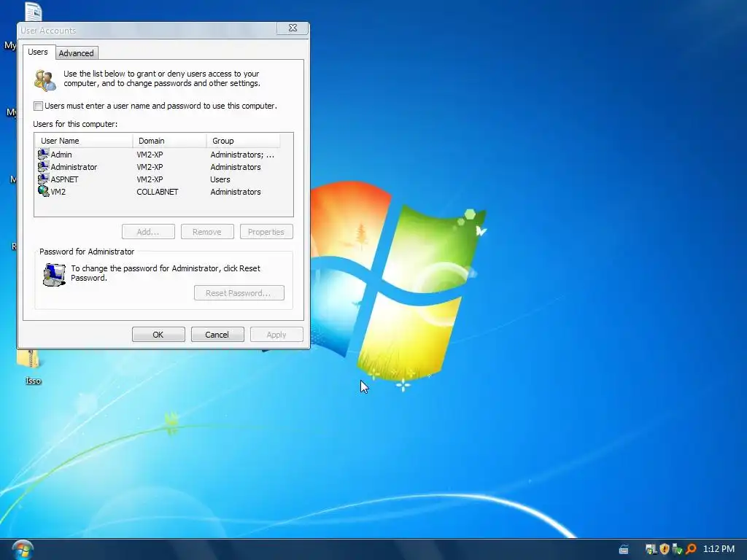Screen dimensions: 747x560
Task: Select the 'VM2' user name
Action: (58, 192)
